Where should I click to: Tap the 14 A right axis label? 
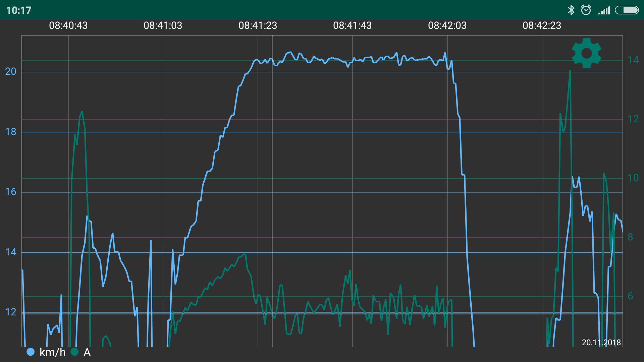coord(633,60)
